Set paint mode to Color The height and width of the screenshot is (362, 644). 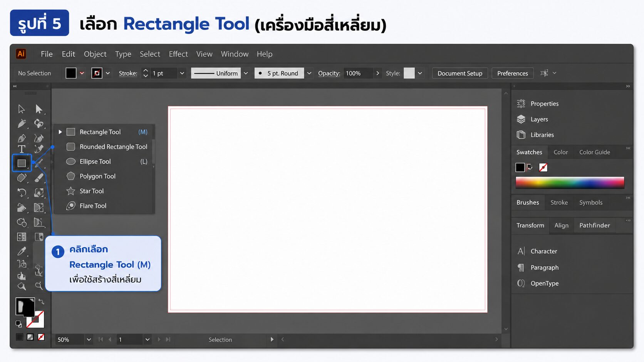point(19,337)
